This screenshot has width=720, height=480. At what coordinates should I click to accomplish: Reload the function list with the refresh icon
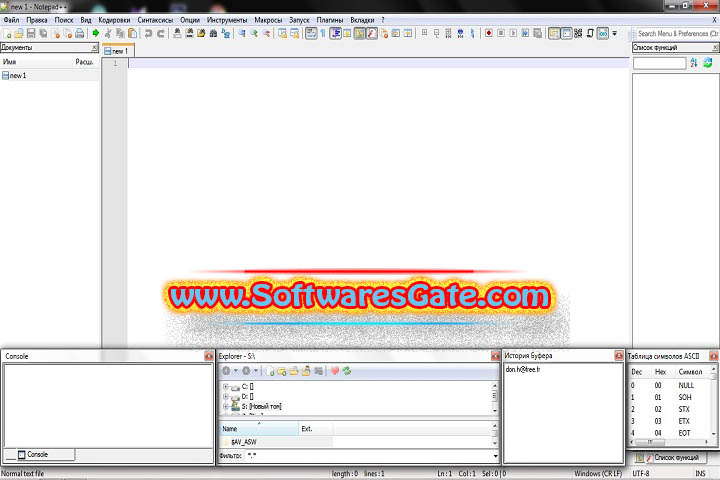click(708, 63)
